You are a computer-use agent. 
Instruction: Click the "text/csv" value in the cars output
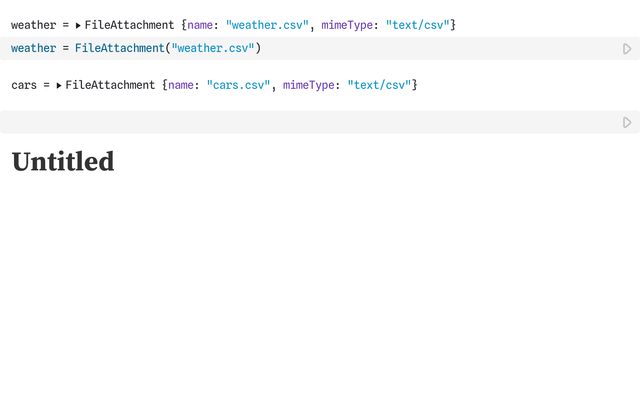pos(379,86)
